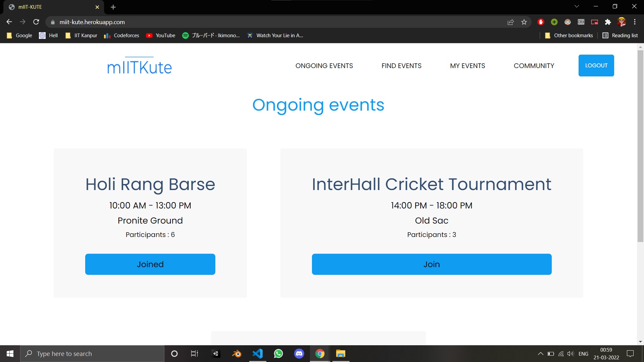Click the address bar URL
This screenshot has width=644, height=362.
(x=92, y=22)
